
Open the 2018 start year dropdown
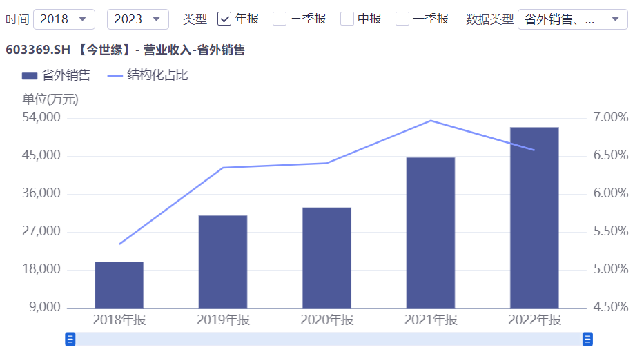pos(64,19)
